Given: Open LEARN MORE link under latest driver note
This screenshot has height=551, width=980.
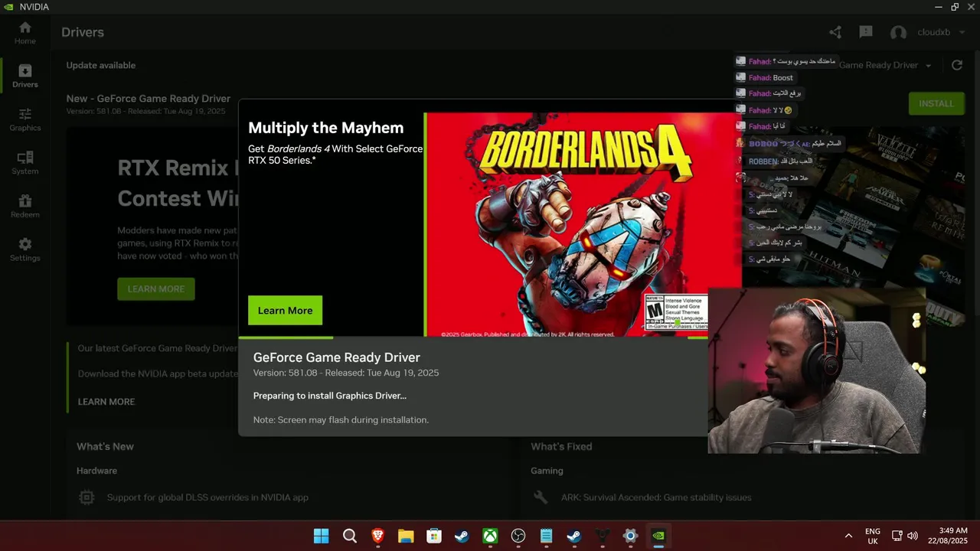Looking at the screenshot, I should point(106,402).
